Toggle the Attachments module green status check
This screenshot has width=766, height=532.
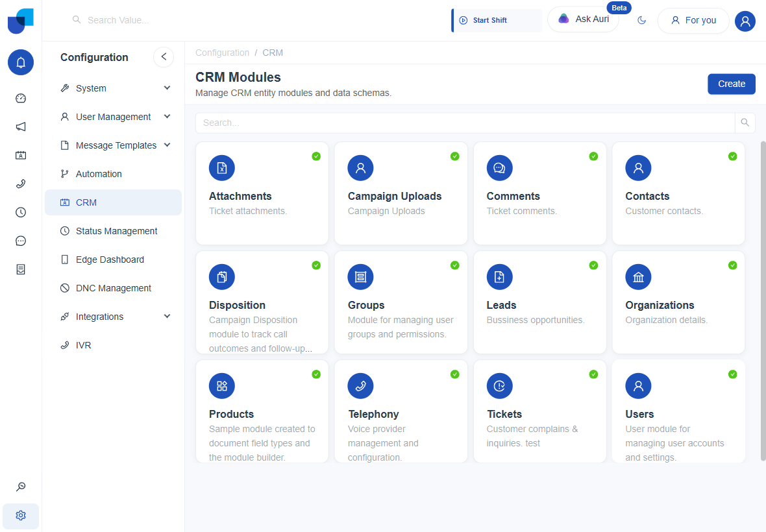click(x=316, y=156)
